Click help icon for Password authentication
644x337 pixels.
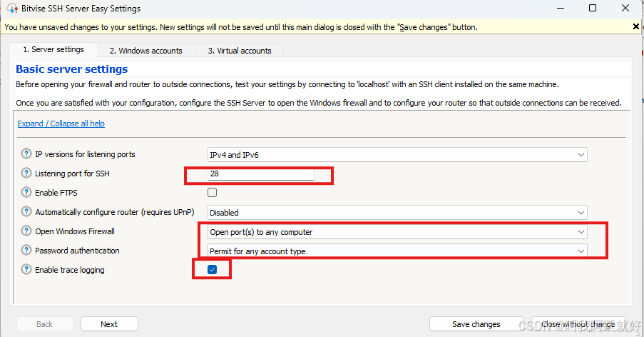[x=27, y=251]
